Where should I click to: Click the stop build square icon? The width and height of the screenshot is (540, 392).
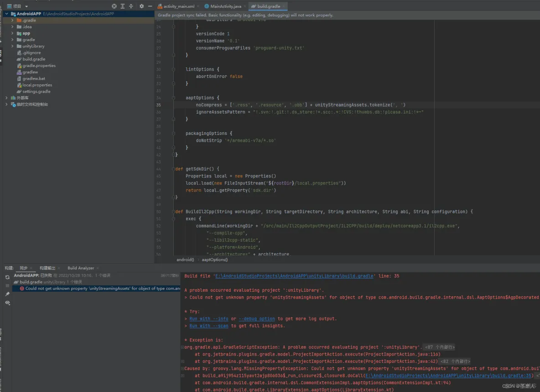pos(7,286)
